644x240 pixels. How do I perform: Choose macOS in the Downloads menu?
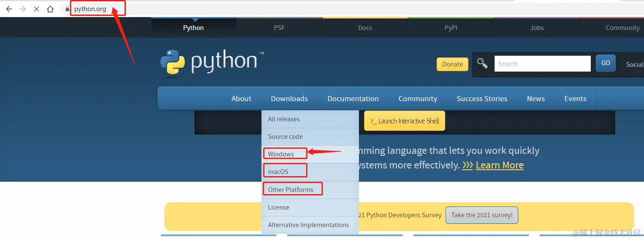pyautogui.click(x=310, y=172)
